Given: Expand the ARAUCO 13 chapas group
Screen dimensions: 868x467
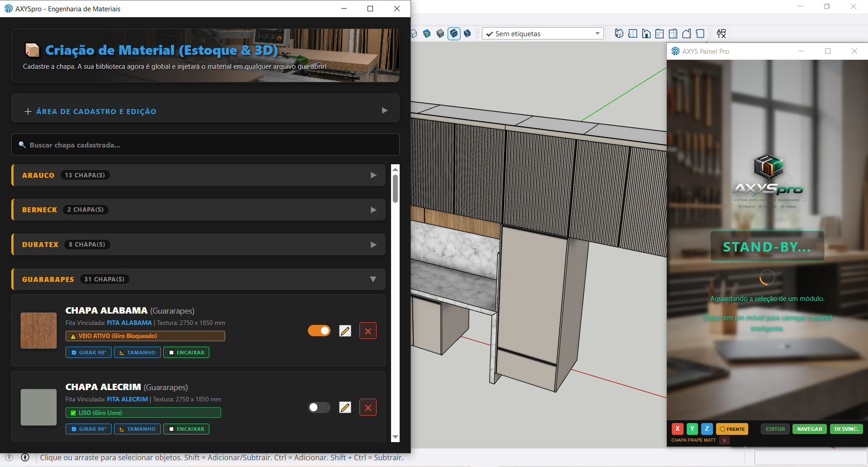Looking at the screenshot, I should (x=198, y=175).
